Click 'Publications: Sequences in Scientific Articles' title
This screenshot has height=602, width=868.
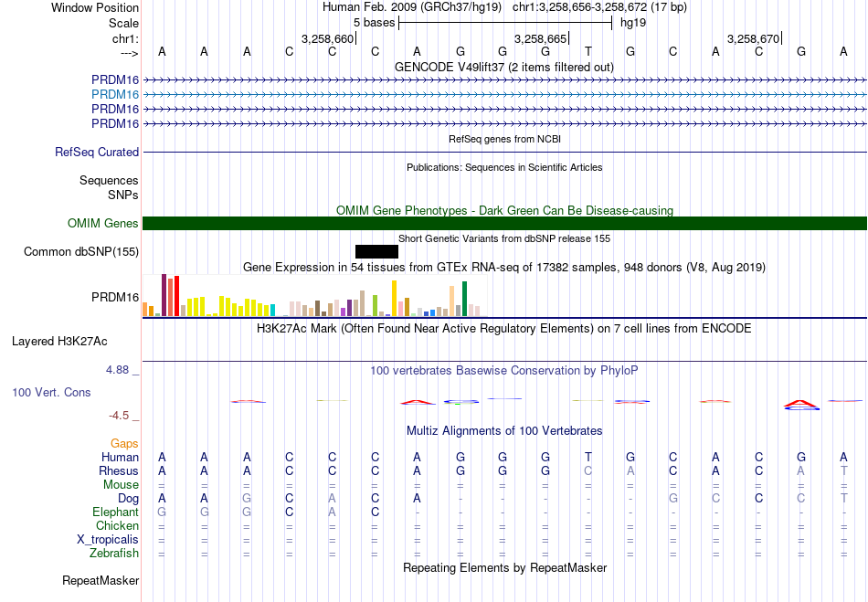(x=504, y=168)
